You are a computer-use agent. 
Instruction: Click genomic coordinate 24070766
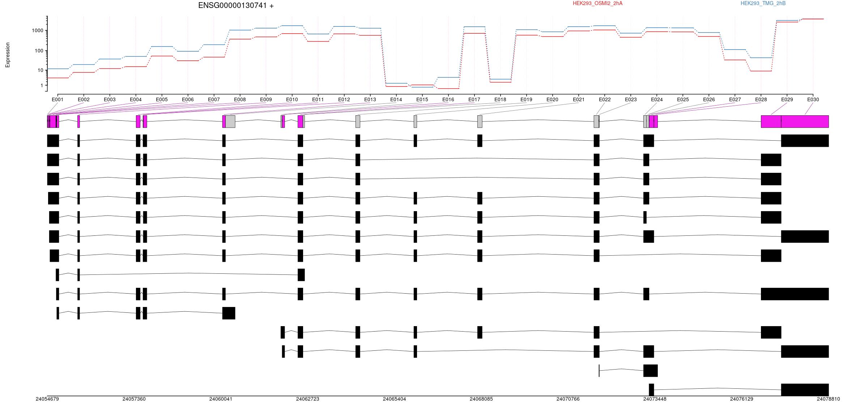pyautogui.click(x=568, y=399)
